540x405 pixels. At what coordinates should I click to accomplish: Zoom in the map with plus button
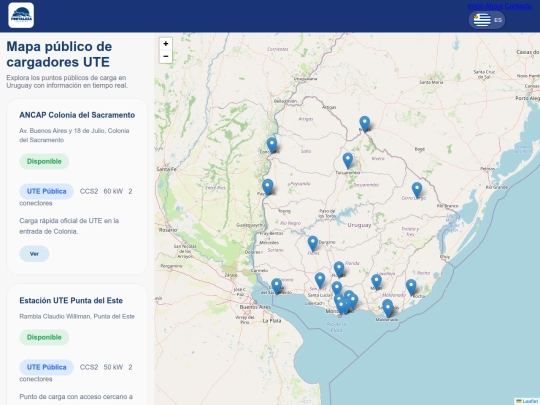(x=166, y=44)
